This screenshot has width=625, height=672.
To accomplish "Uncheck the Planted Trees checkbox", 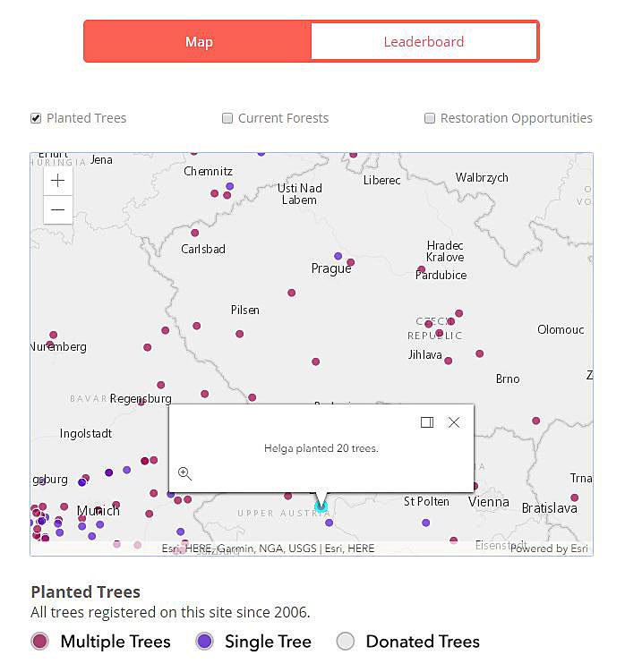I will coord(36,118).
